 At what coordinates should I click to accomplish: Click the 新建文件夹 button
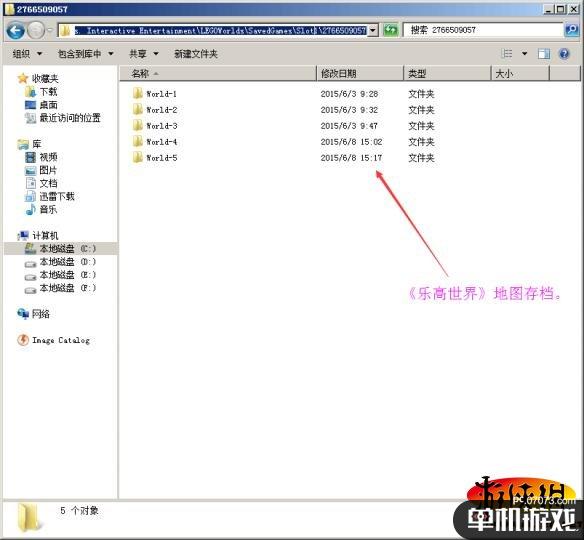(x=196, y=54)
